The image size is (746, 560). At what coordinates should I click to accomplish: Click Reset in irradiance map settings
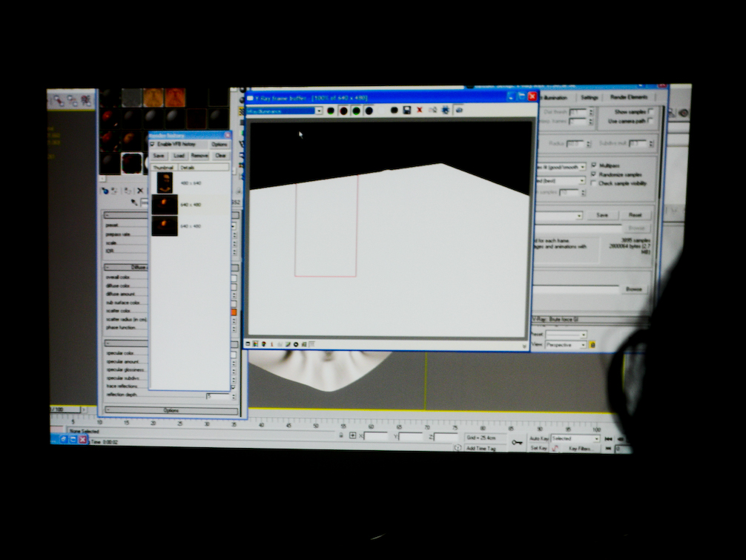click(x=636, y=215)
